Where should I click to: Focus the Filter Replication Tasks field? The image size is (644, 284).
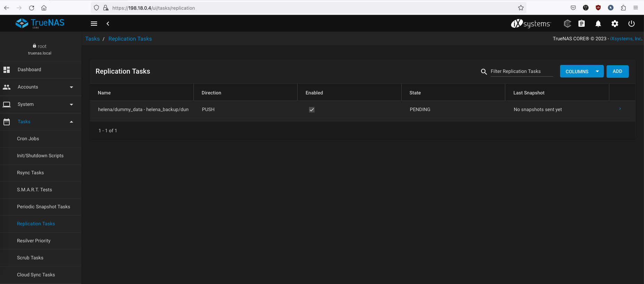pyautogui.click(x=521, y=72)
